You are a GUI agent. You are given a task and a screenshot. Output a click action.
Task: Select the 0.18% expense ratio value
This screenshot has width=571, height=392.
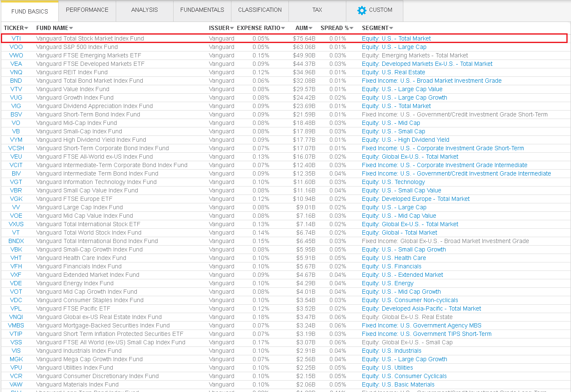click(261, 317)
